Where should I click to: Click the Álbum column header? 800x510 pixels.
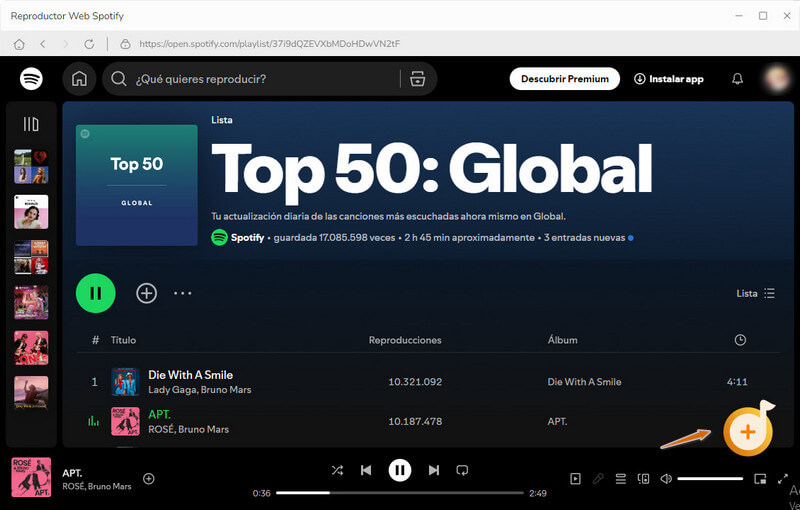click(x=563, y=340)
